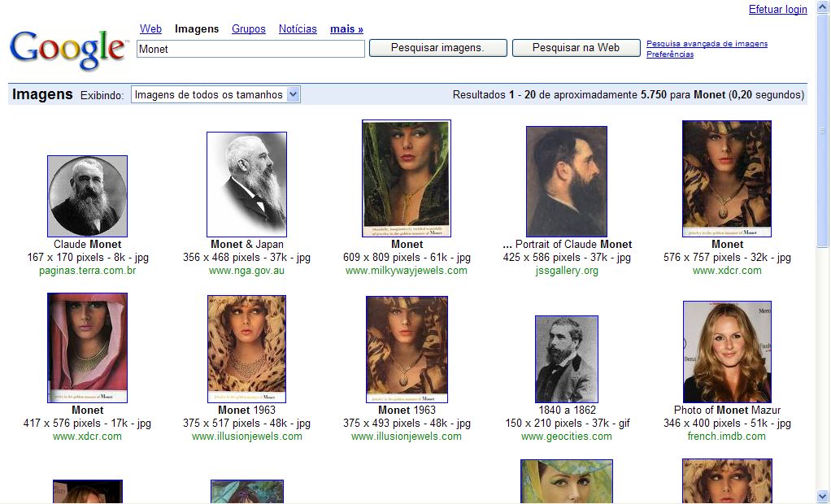Visit www.nga.gov.au result link

pos(246,270)
